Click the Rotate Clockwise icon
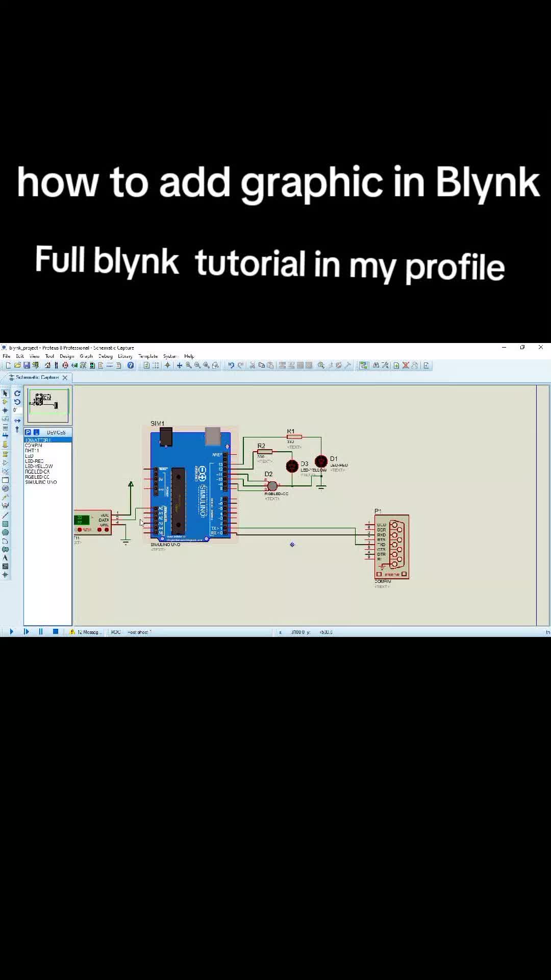The width and height of the screenshot is (551, 980). point(17,393)
